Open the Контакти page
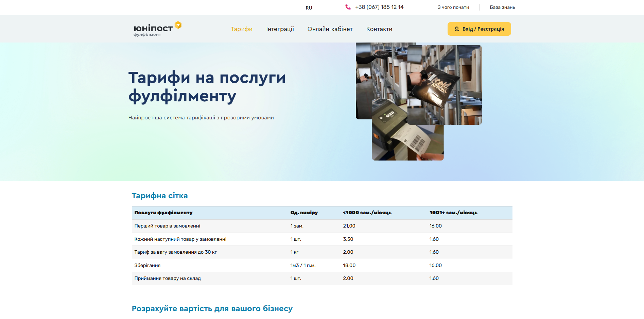 [379, 29]
